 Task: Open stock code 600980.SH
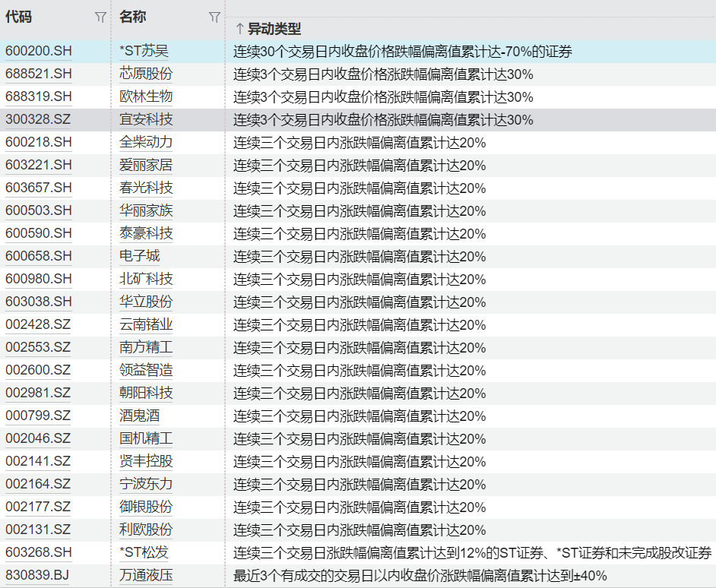point(39,279)
